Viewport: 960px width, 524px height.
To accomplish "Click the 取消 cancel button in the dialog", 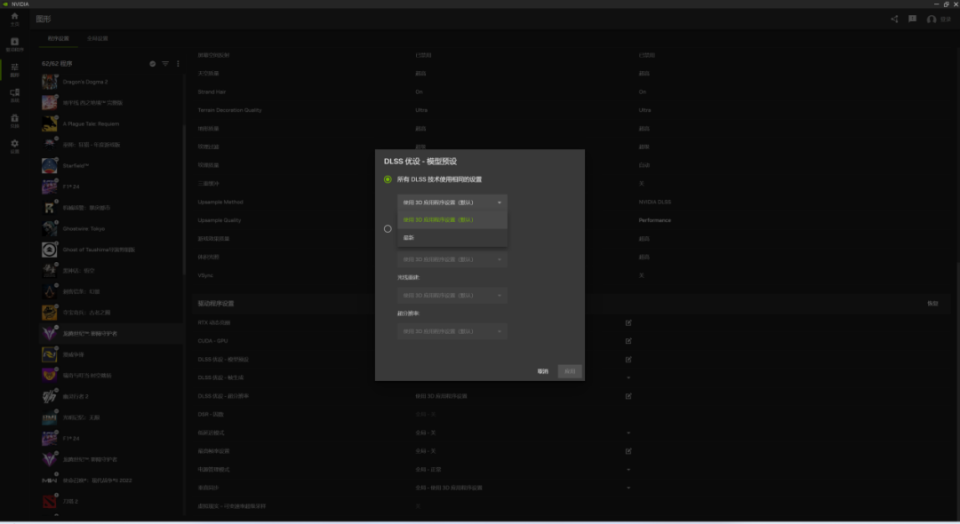I will pyautogui.click(x=543, y=372).
